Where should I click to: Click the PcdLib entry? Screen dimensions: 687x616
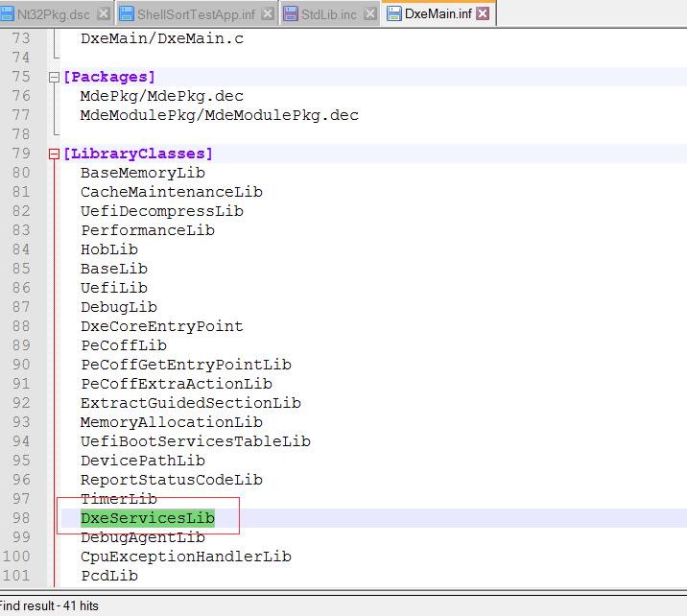pos(109,576)
